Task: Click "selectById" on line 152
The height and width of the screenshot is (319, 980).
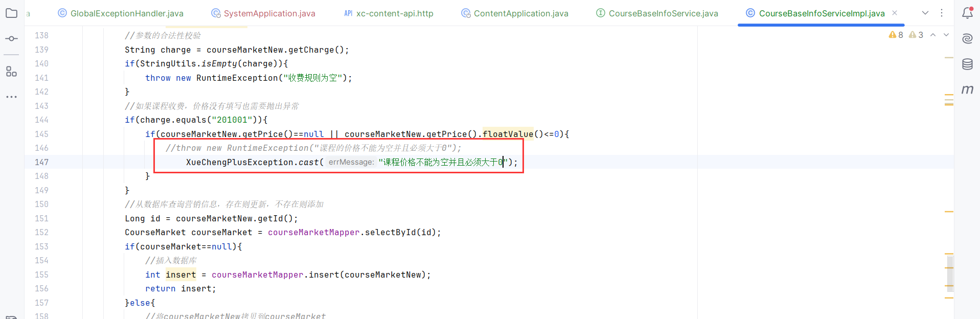Action: [391, 233]
